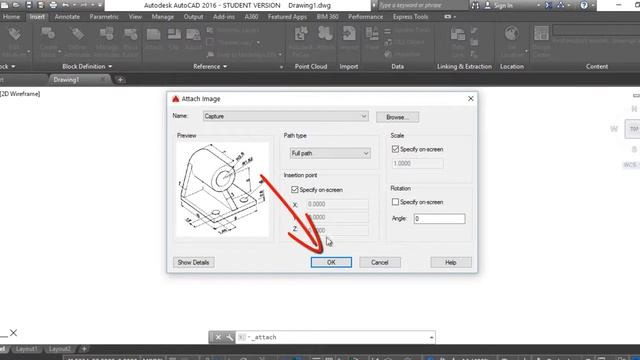Click the Help question mark icon in title bar
Screen dimensions: 640x360
[x=584, y=5]
